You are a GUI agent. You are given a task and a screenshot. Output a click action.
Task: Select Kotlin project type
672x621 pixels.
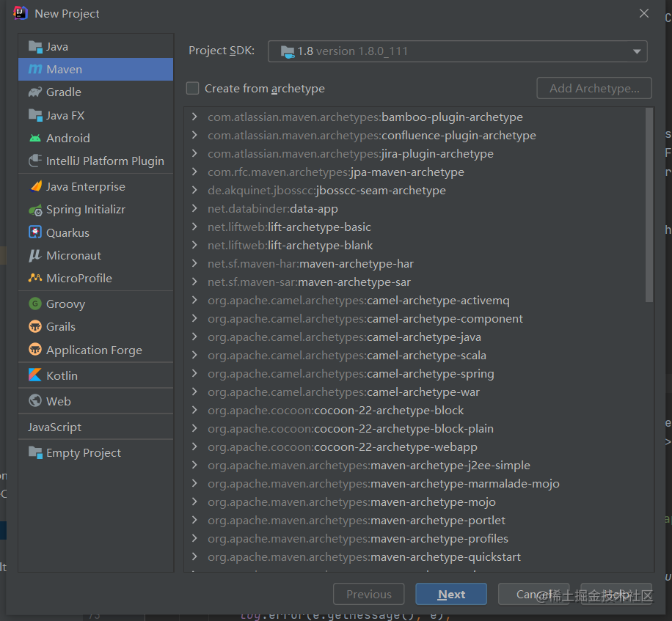coord(96,375)
